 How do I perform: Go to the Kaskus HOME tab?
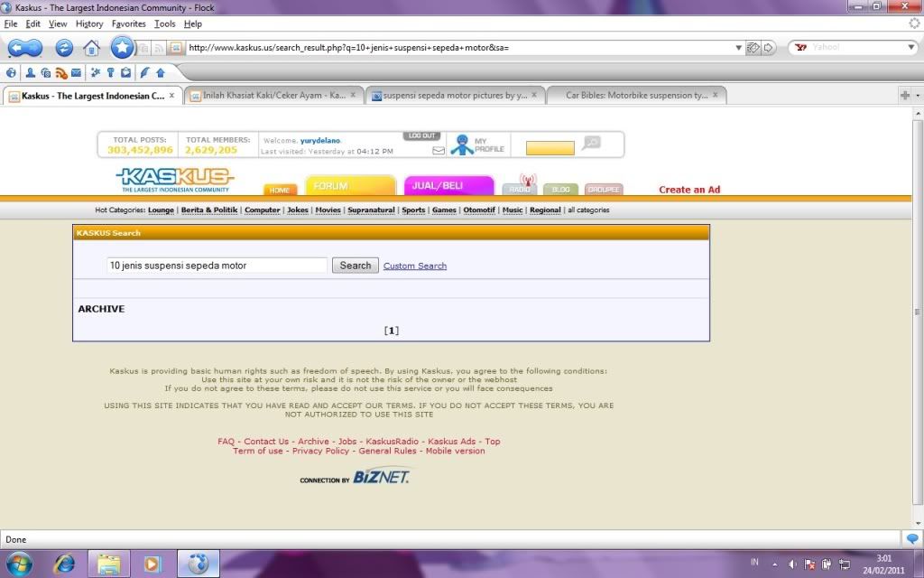280,190
